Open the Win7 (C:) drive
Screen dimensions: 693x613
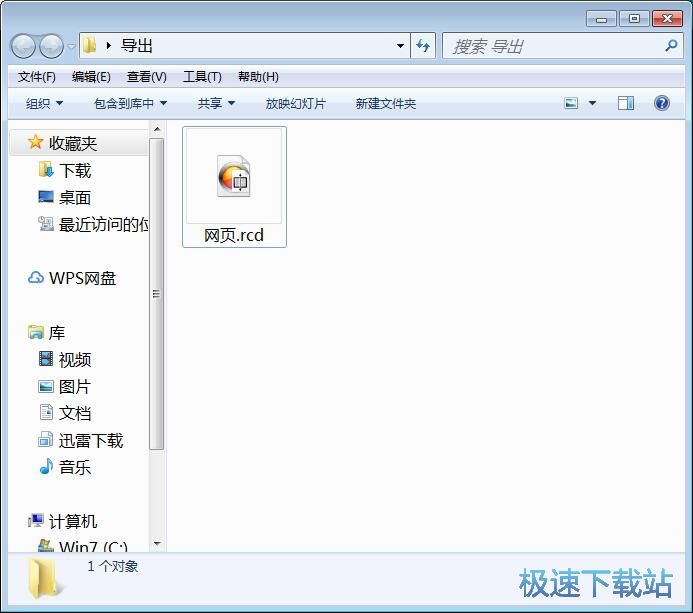[x=93, y=547]
